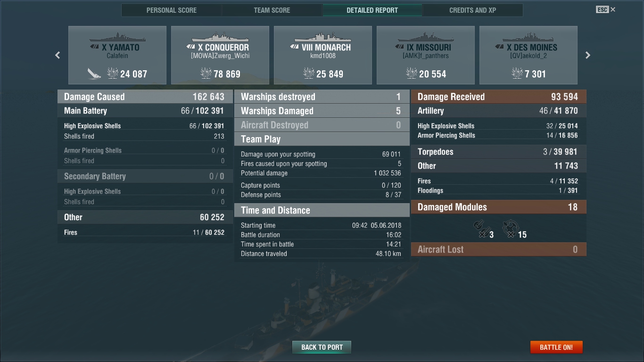
Task: Click the damaged AA mount module icon
Action: (510, 228)
